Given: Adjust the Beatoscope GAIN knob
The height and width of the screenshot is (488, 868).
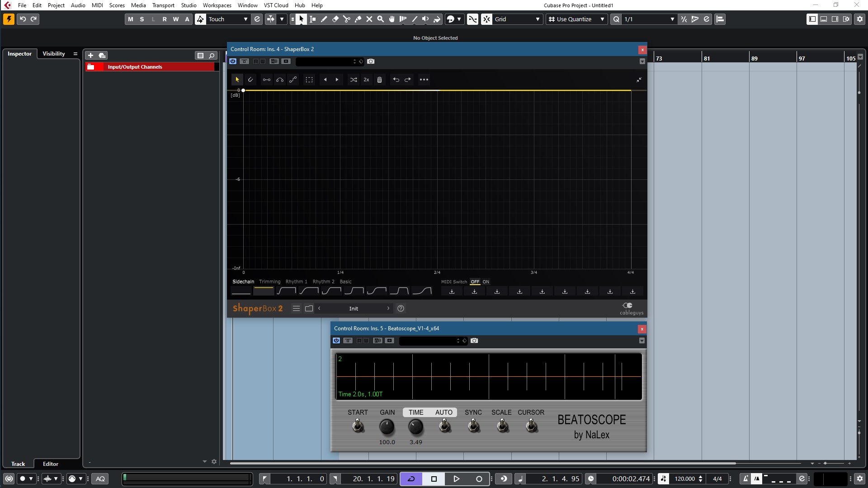Looking at the screenshot, I should point(387,427).
